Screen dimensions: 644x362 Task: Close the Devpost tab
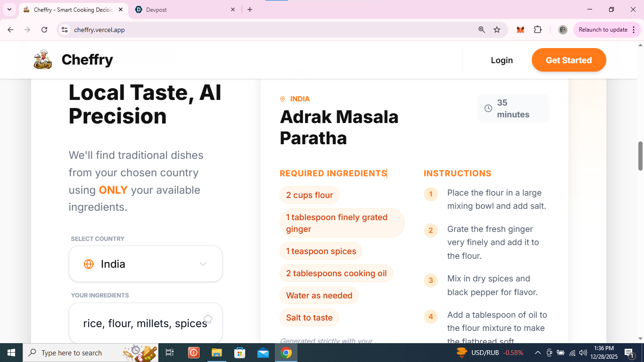[x=233, y=9]
